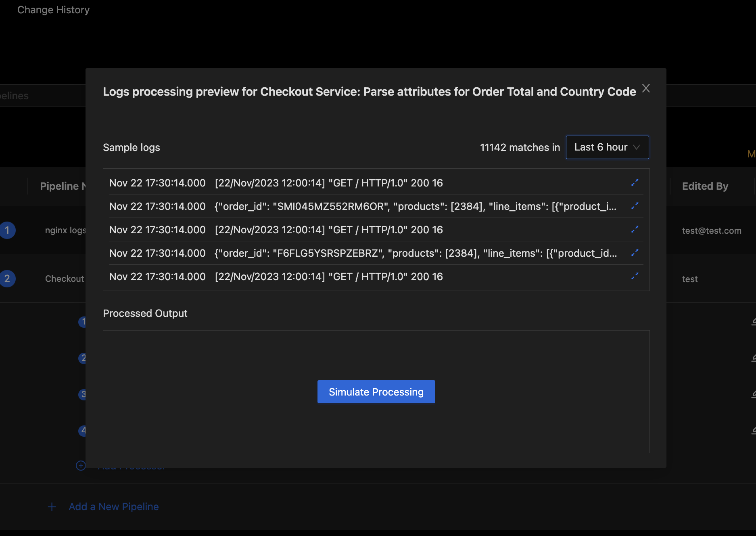
Task: Click the Edited By column header
Action: point(705,186)
